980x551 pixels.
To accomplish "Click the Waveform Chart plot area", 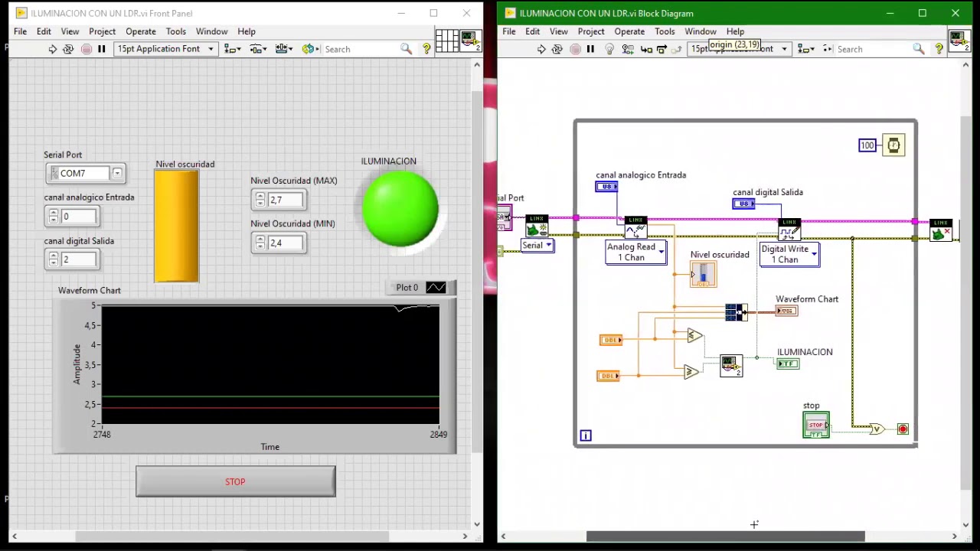I will pos(270,364).
